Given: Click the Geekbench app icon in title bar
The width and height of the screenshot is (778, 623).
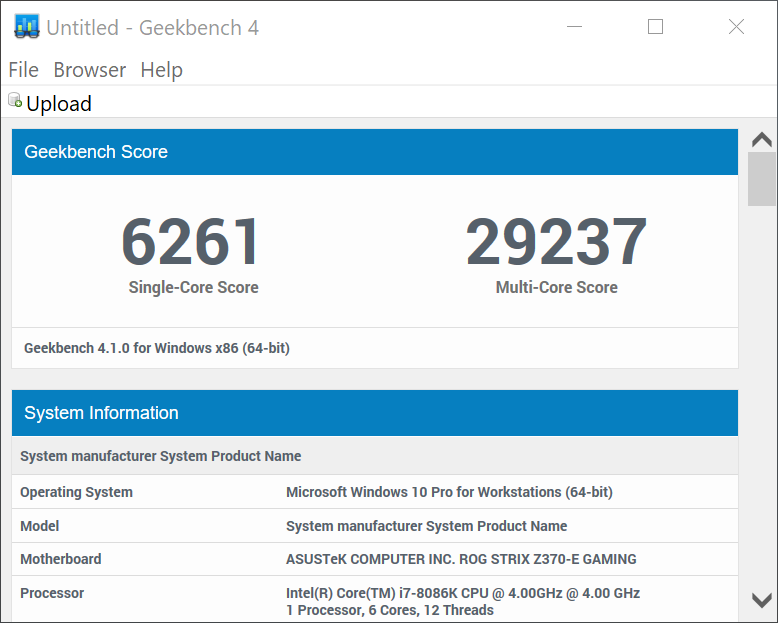Looking at the screenshot, I should point(27,26).
